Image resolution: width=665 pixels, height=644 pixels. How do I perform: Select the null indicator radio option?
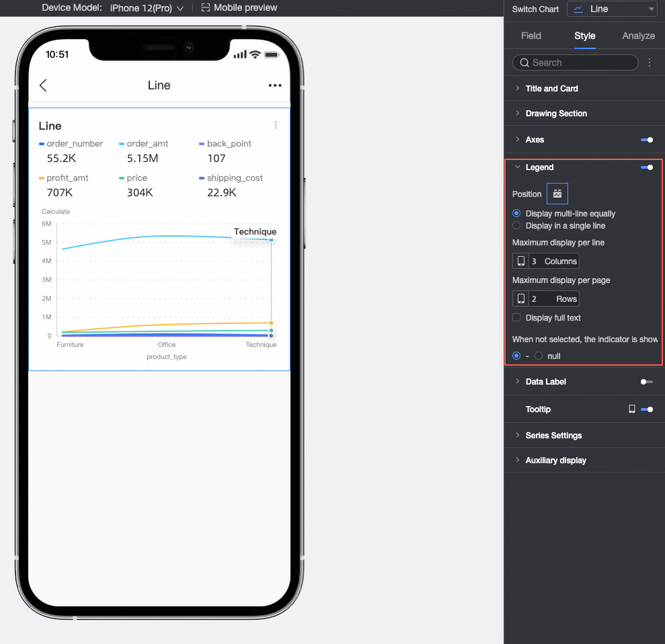[538, 356]
